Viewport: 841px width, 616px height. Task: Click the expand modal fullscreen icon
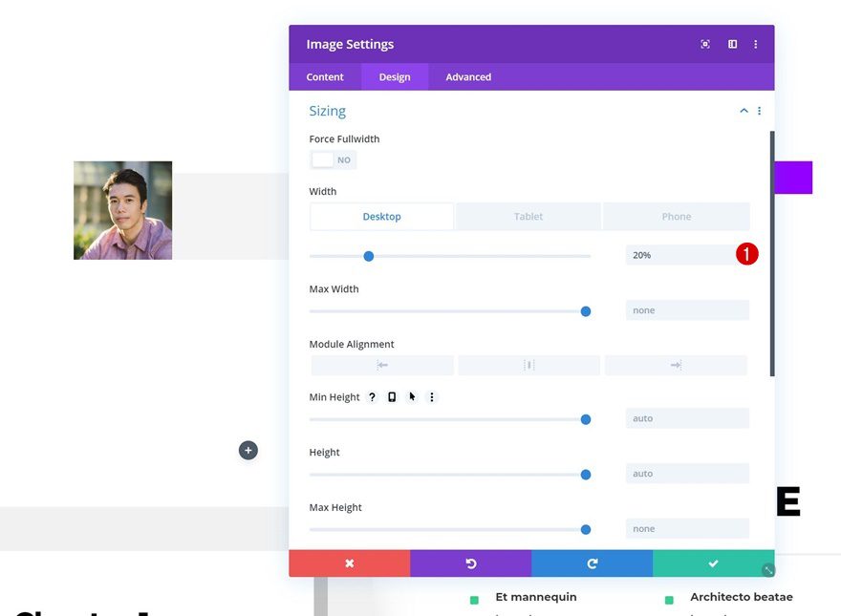pos(705,45)
